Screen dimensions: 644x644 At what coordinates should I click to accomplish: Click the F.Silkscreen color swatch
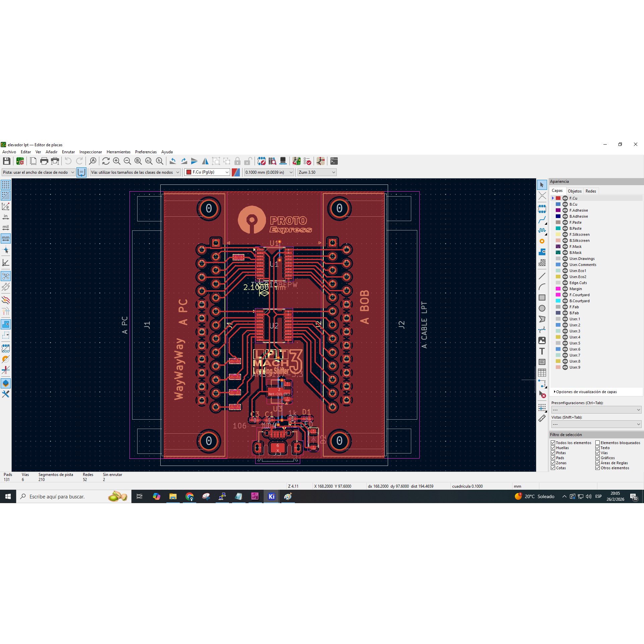click(x=558, y=234)
